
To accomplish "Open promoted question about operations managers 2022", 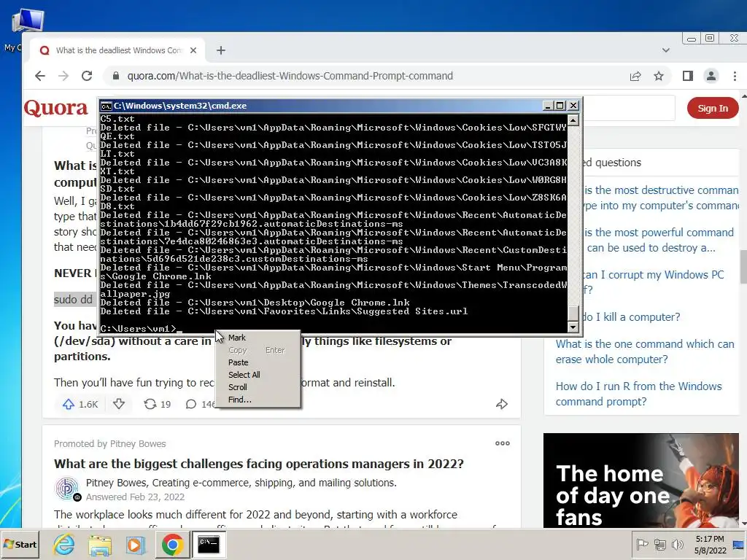I will pyautogui.click(x=259, y=464).
